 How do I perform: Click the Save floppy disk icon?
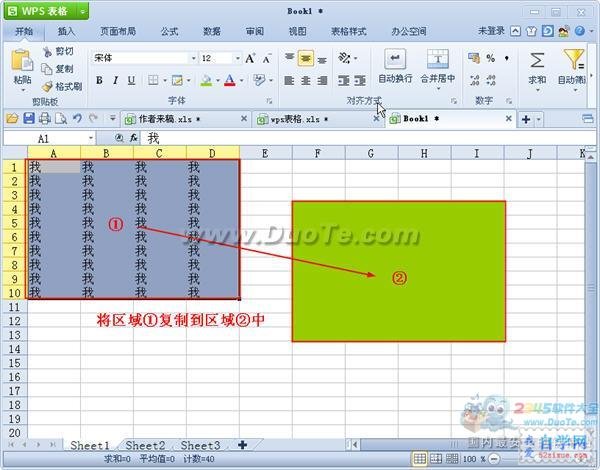(x=29, y=119)
